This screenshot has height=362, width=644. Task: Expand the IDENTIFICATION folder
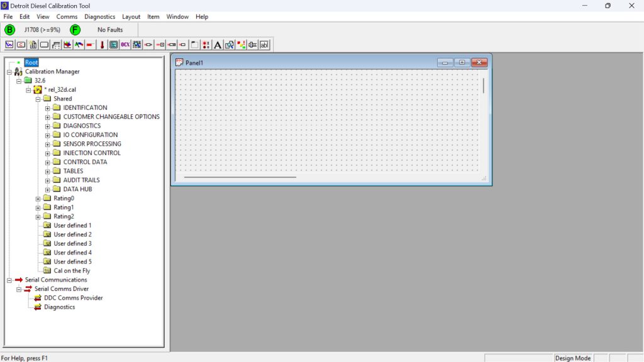tap(48, 108)
